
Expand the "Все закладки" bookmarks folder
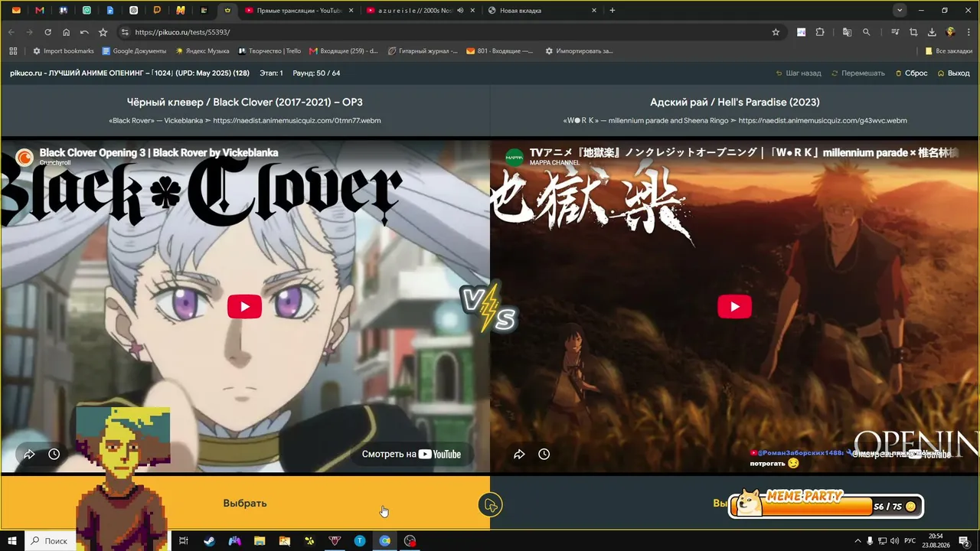[x=949, y=51]
